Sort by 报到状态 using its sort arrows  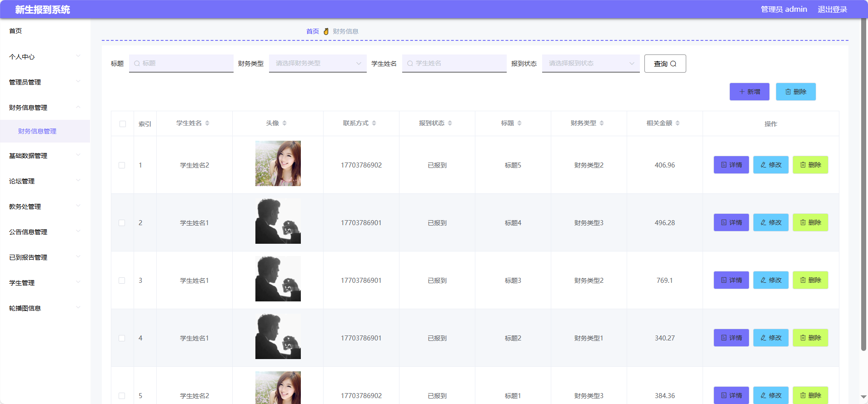point(450,123)
